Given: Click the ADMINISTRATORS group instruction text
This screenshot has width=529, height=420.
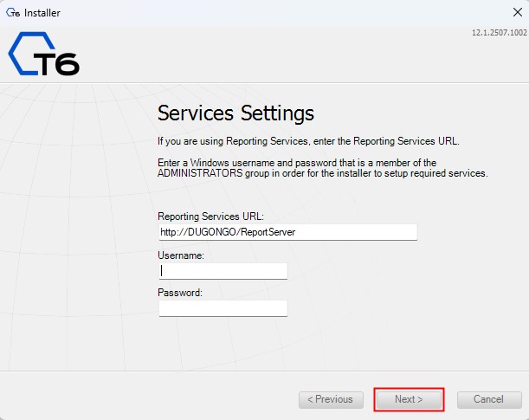Looking at the screenshot, I should tap(323, 168).
